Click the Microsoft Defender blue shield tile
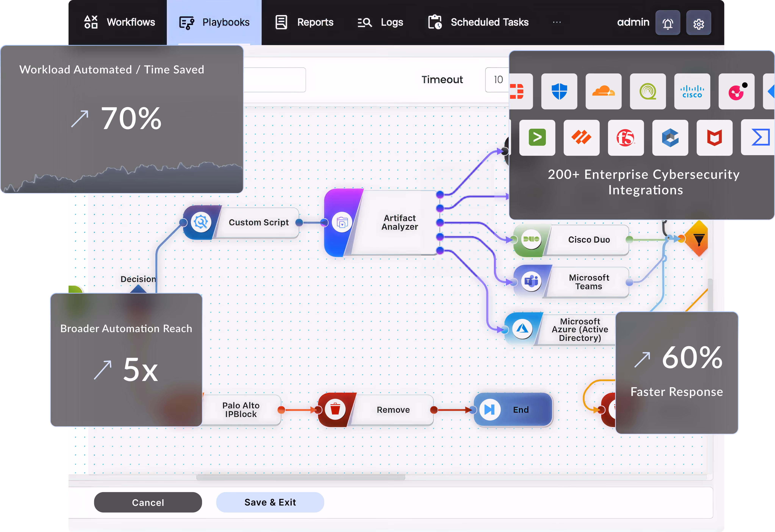The height and width of the screenshot is (532, 775). (559, 91)
